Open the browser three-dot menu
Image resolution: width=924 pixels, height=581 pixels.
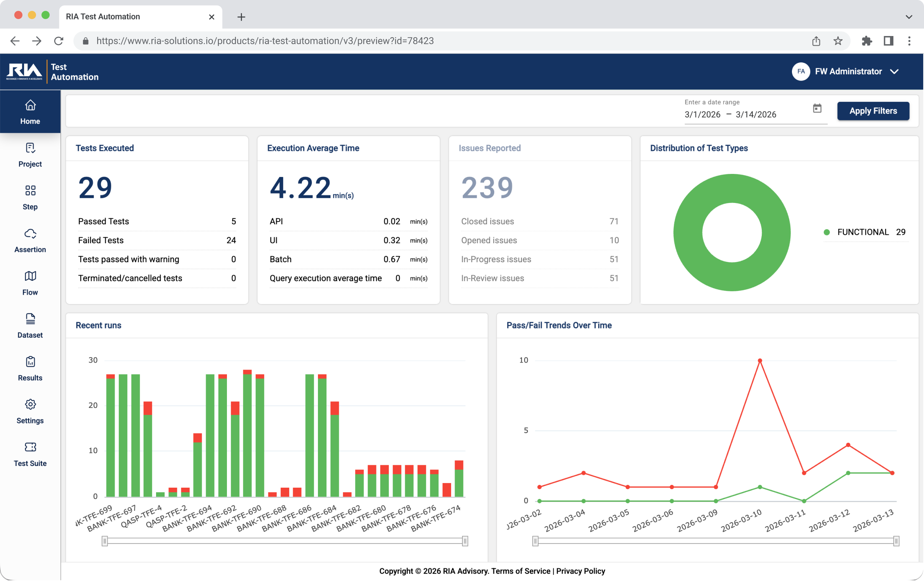pyautogui.click(x=909, y=41)
